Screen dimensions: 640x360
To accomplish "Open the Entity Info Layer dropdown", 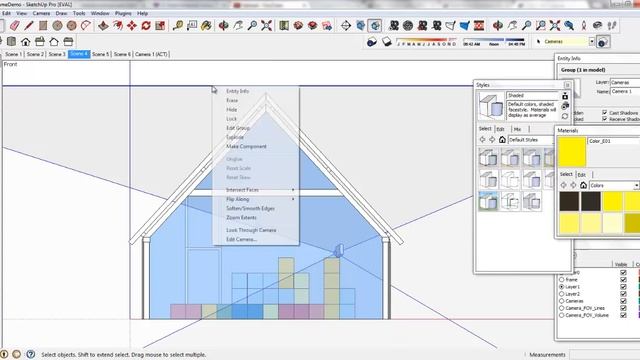I will [625, 82].
